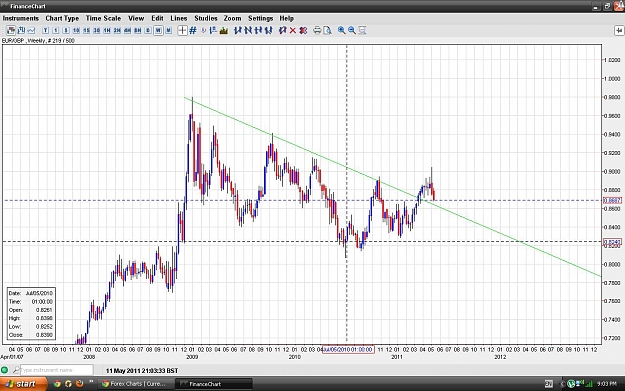Screen dimensions: 625x391
Task: Open the Windows Start button
Action: [x=23, y=384]
